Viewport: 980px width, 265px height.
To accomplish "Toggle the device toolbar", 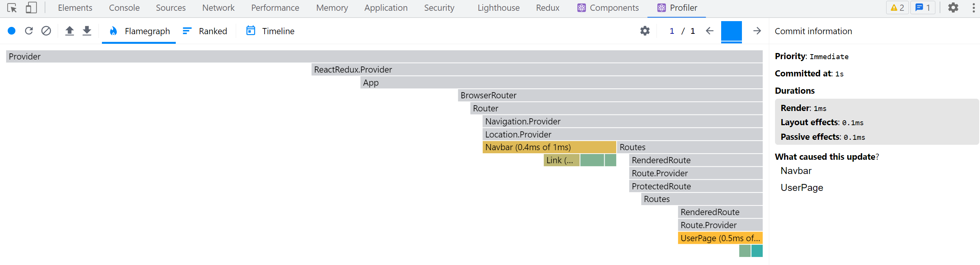I will pyautogui.click(x=31, y=8).
